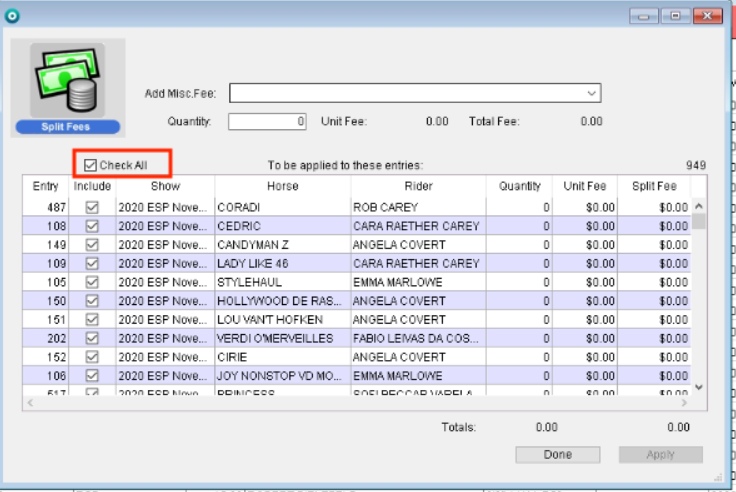
Task: Click the Done button
Action: click(x=558, y=454)
